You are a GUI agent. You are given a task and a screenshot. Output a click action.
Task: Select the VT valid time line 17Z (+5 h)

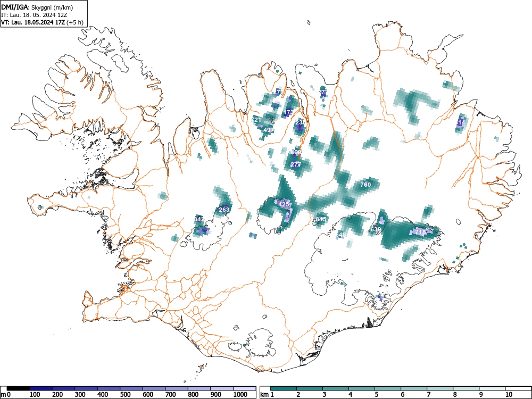pyautogui.click(x=42, y=22)
